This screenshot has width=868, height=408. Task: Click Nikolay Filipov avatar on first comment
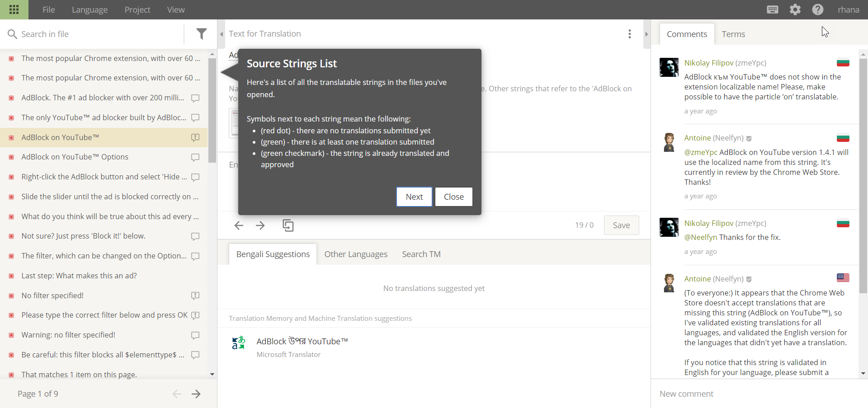coord(669,67)
